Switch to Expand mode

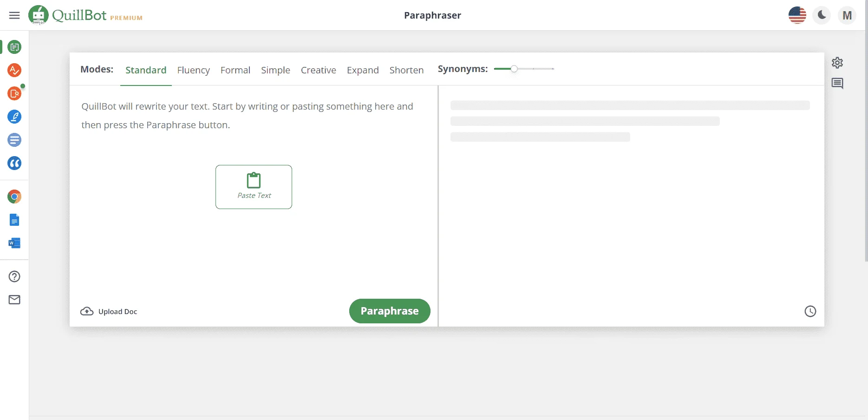tap(363, 70)
